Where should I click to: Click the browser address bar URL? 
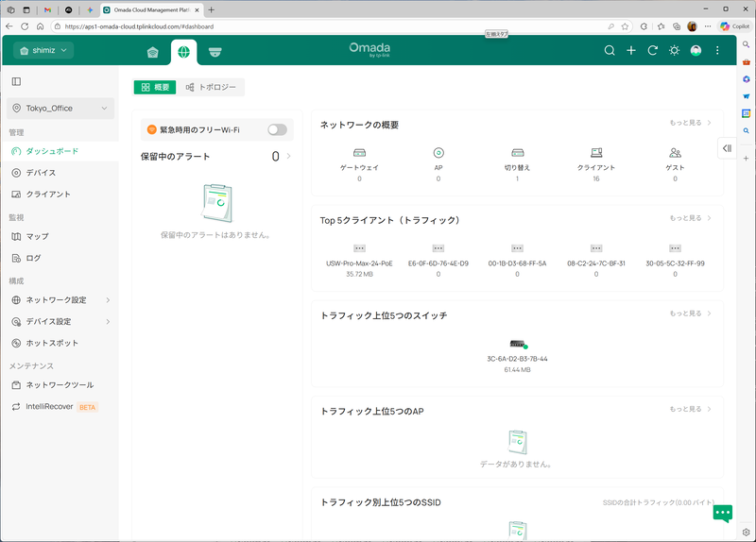139,26
